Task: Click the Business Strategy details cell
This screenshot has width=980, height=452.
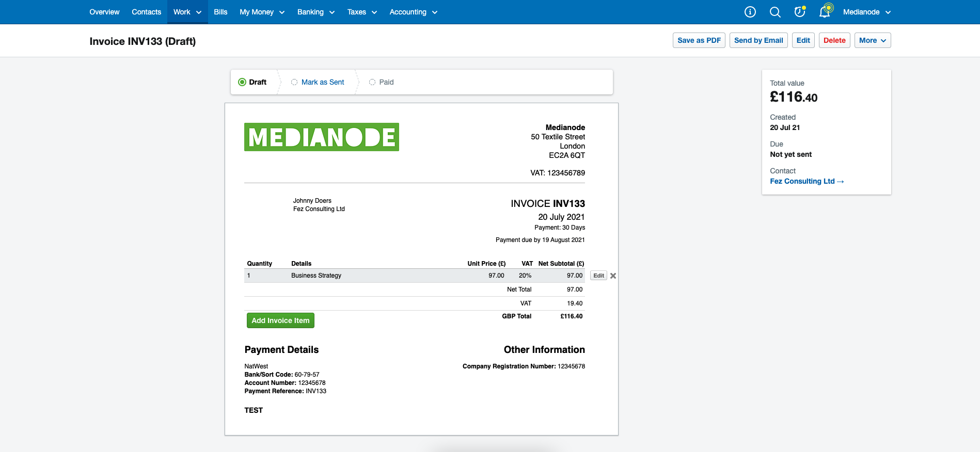Action: pyautogui.click(x=316, y=276)
